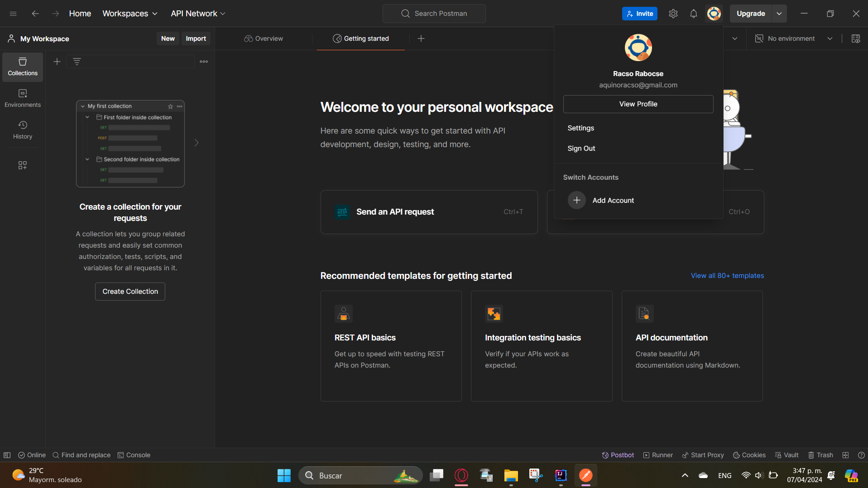Open the collections three-dot options

point(204,62)
